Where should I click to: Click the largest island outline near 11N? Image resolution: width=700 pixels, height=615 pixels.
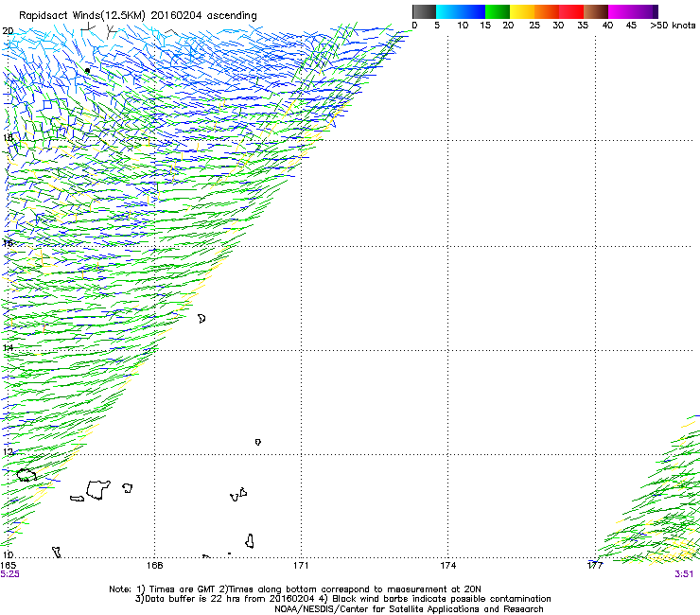[x=98, y=490]
